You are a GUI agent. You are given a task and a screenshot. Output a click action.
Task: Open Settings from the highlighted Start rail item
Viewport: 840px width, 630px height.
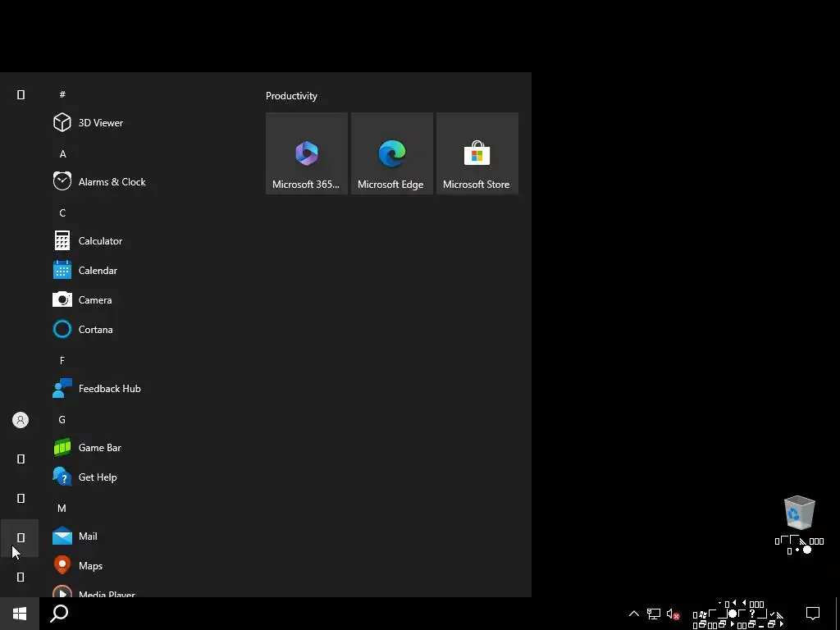point(21,537)
